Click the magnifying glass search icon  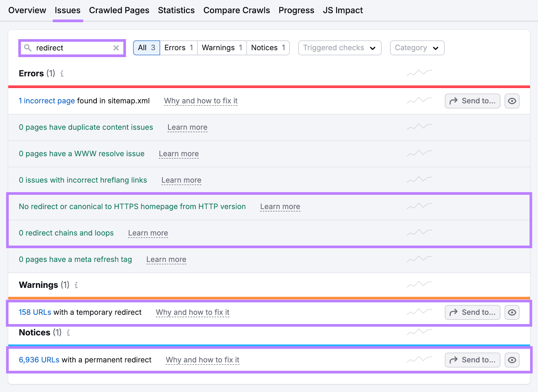pos(28,48)
